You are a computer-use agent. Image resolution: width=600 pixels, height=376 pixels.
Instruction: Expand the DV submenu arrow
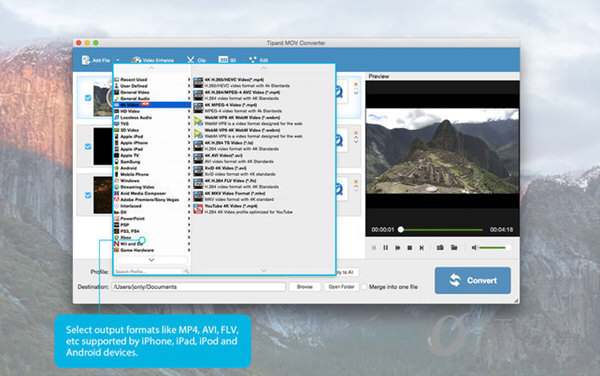pos(189,212)
